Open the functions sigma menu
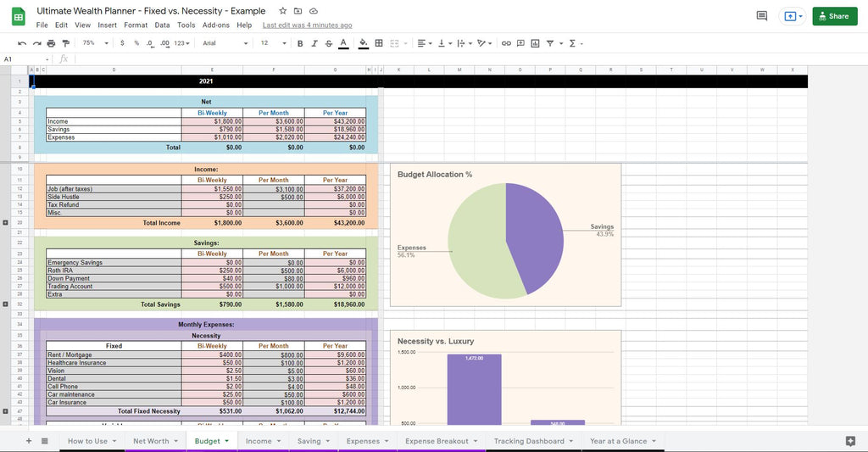 [572, 43]
